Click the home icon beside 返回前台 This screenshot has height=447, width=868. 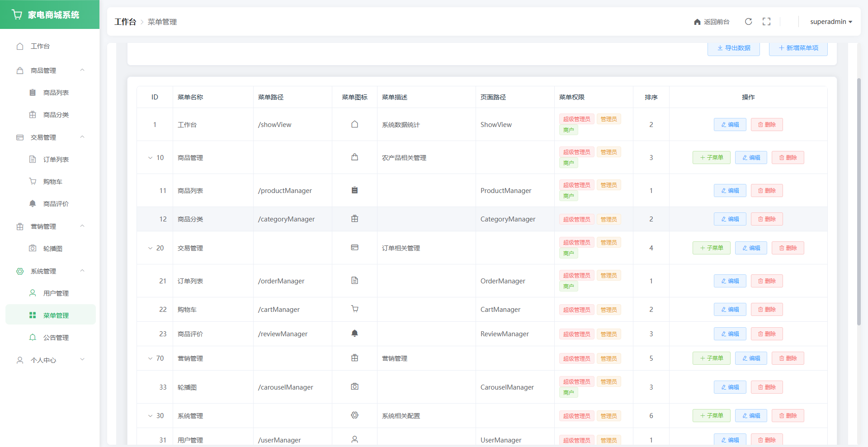[697, 22]
